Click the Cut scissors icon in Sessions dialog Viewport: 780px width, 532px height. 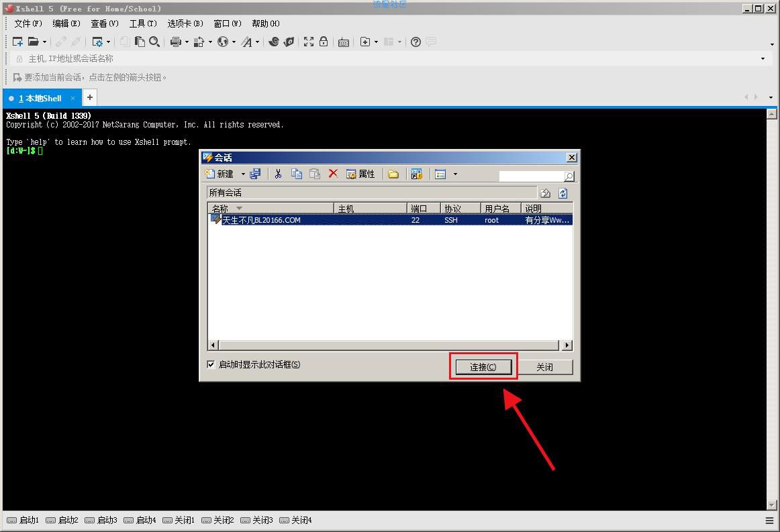tap(278, 174)
